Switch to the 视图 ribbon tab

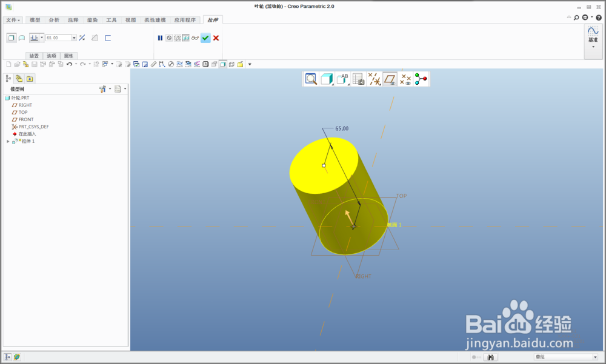[131, 20]
